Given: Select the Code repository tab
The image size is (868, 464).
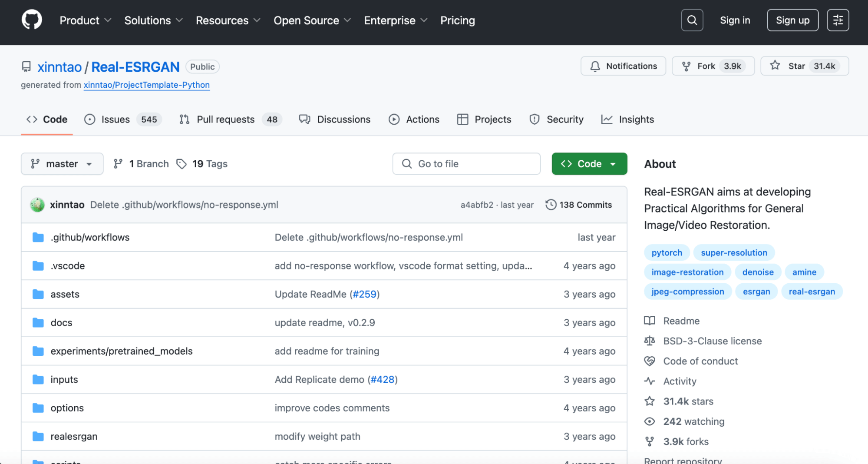Looking at the screenshot, I should tap(47, 119).
